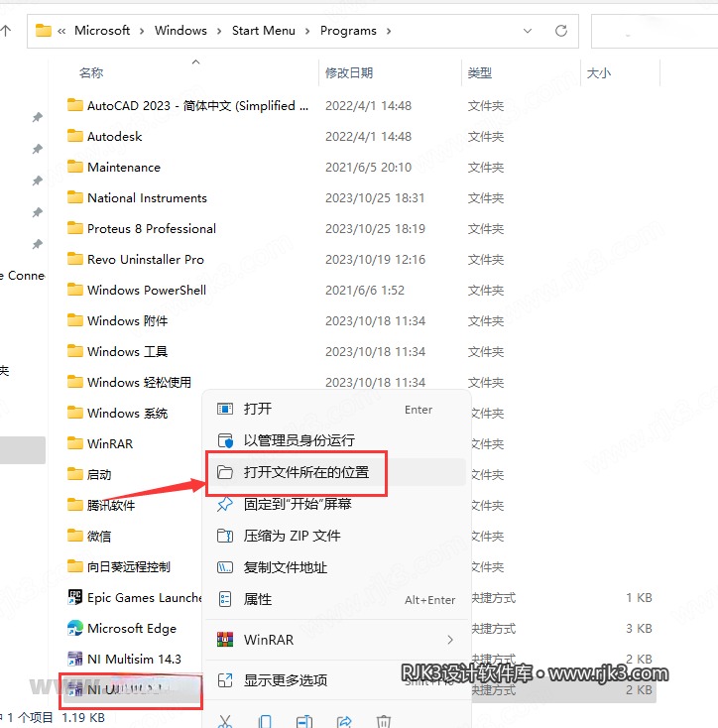Click the 启动 folder icon
The height and width of the screenshot is (728, 718).
(75, 473)
